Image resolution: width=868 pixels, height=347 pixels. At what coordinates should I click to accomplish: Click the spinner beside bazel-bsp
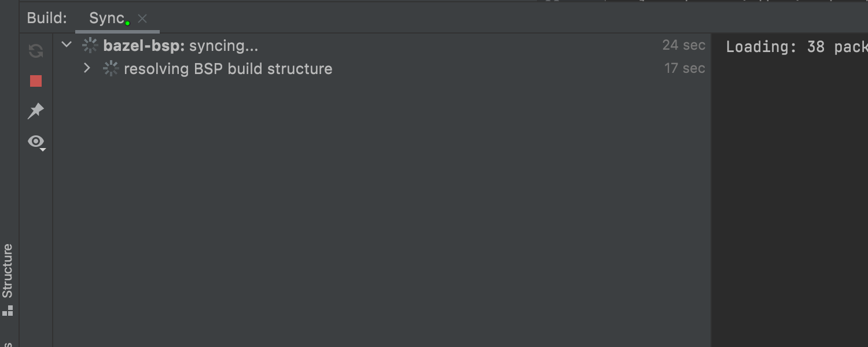pyautogui.click(x=90, y=45)
